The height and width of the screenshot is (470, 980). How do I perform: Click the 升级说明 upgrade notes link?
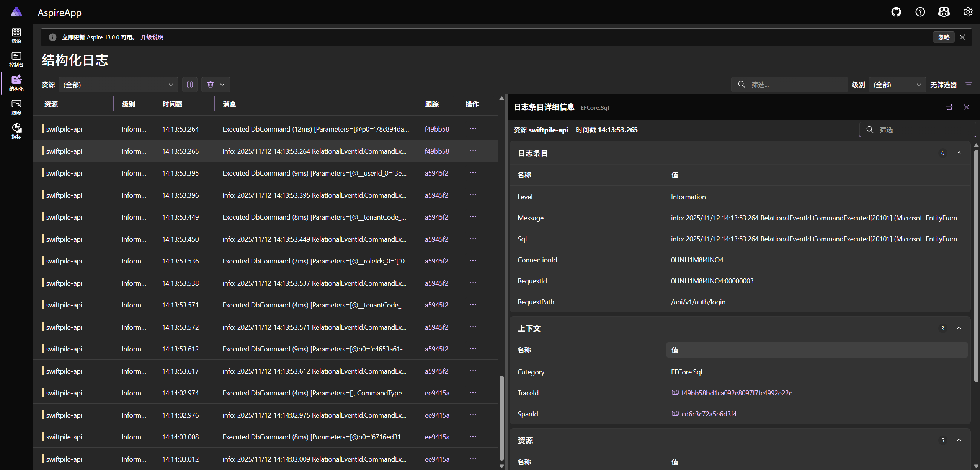point(152,37)
